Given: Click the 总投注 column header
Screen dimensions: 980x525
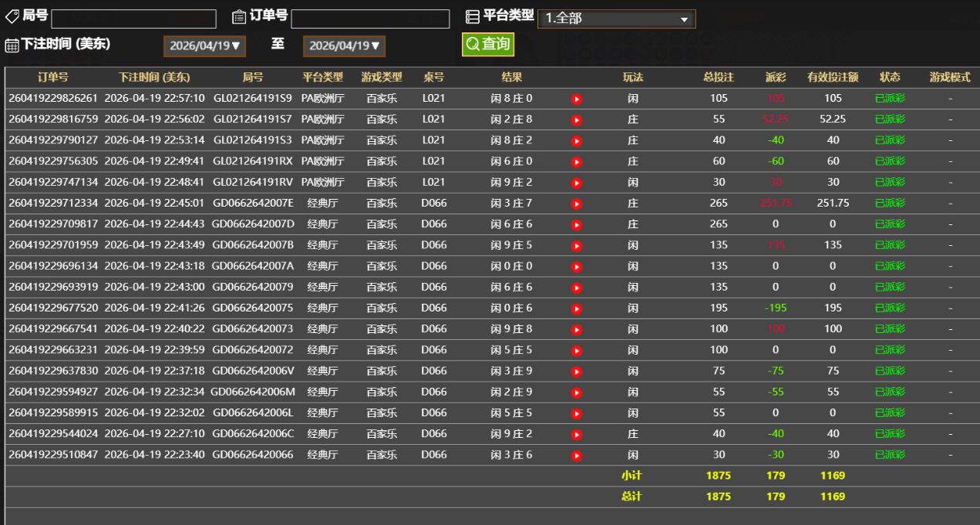Looking at the screenshot, I should [719, 77].
